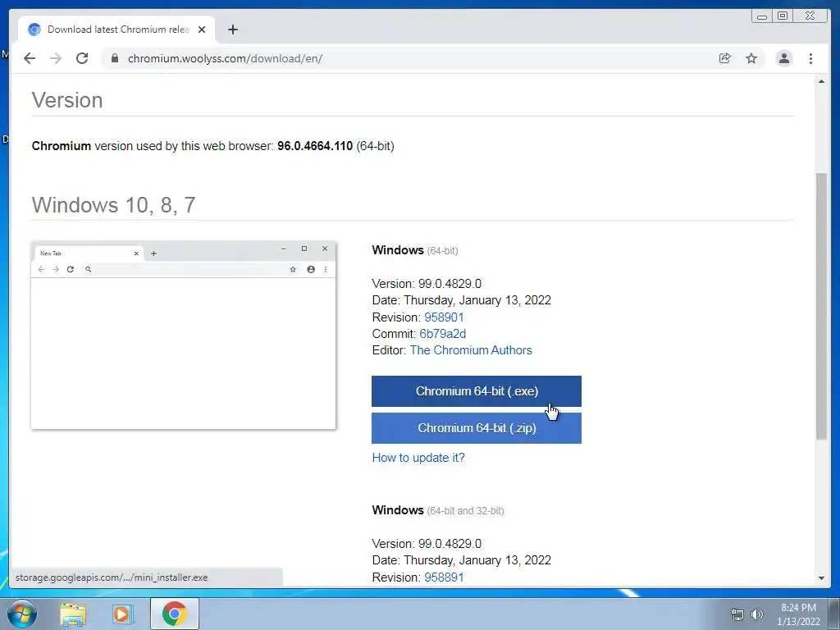Click the lock icon in address bar

115,58
